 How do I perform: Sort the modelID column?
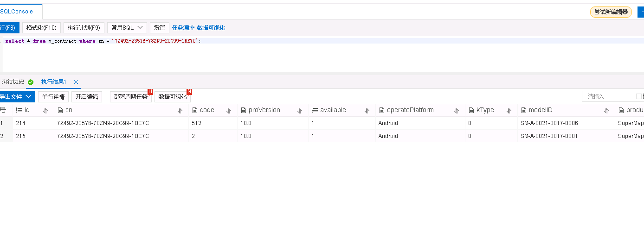(606, 111)
